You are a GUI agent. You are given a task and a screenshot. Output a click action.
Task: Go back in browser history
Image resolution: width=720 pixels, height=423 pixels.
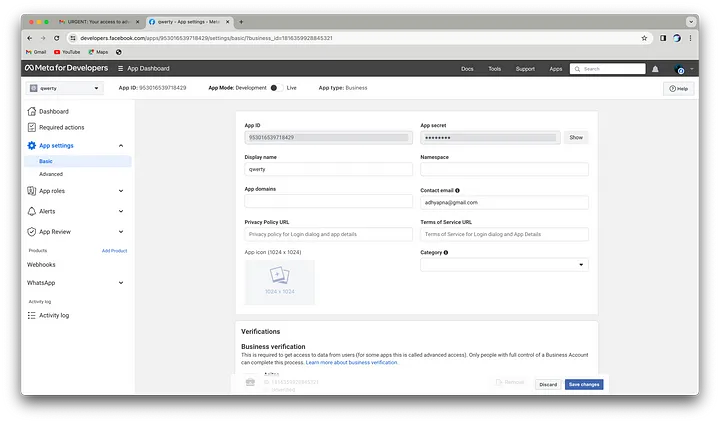tap(29, 38)
